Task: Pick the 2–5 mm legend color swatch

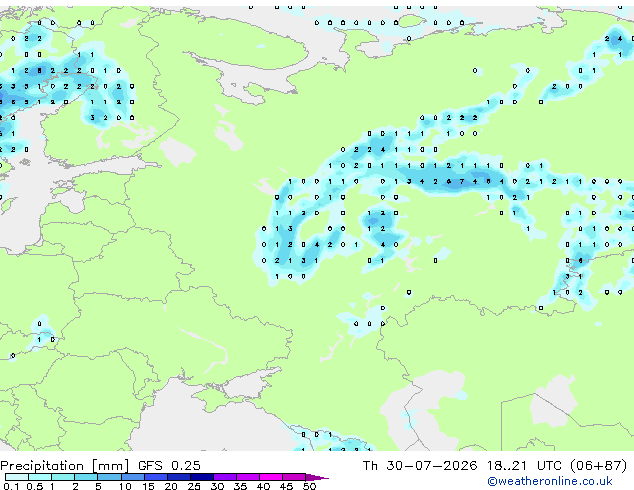Action: pyautogui.click(x=86, y=477)
